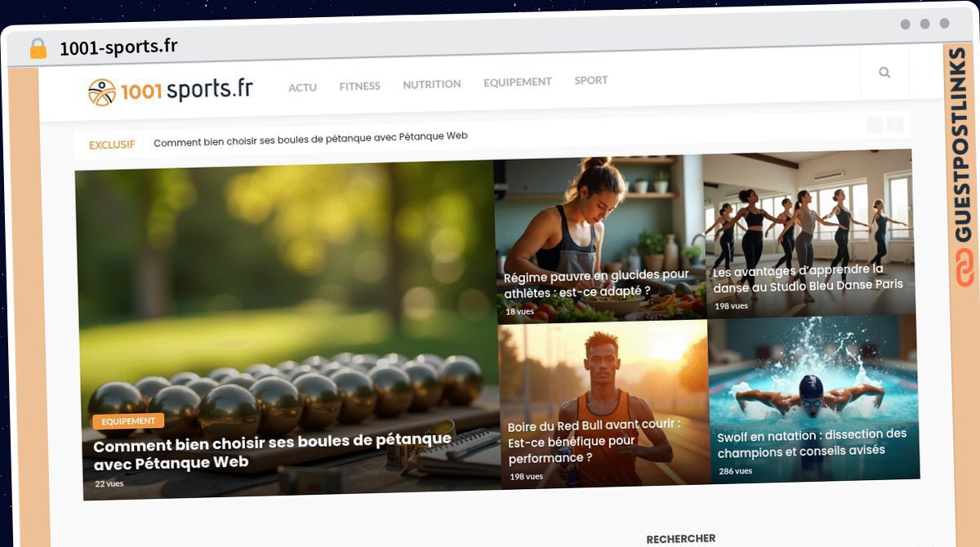Open the EQUIPEMENT menu
The height and width of the screenshot is (547, 980).
click(518, 82)
